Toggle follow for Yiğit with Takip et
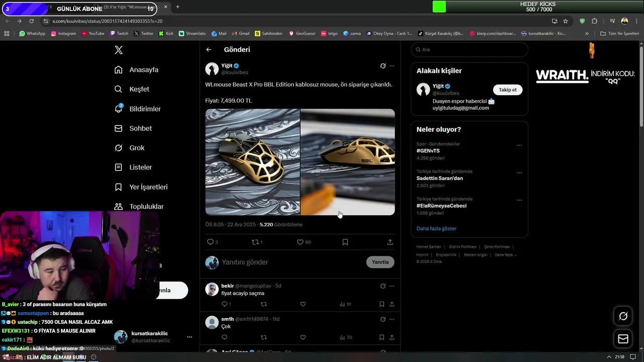Image resolution: width=644 pixels, height=362 pixels. (x=507, y=90)
